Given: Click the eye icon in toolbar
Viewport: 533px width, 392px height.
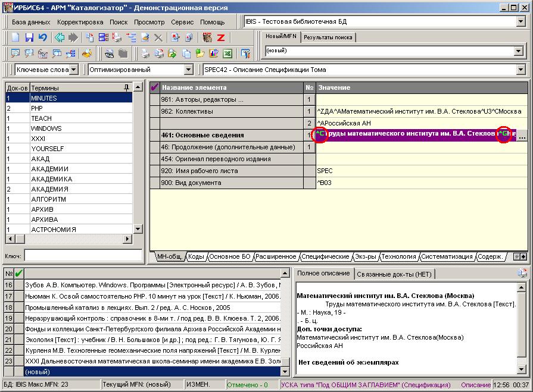Looking at the screenshot, I should point(110,54).
